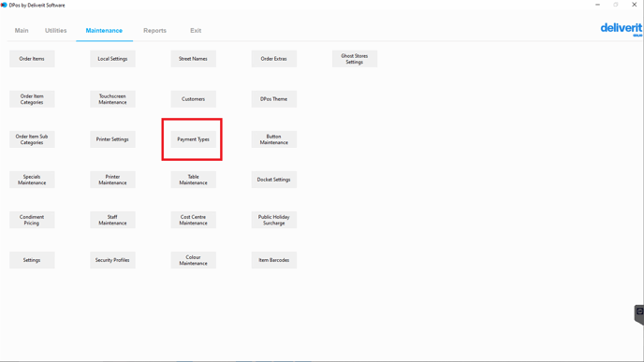Choose DPos Theme
The height and width of the screenshot is (362, 644).
click(x=274, y=99)
